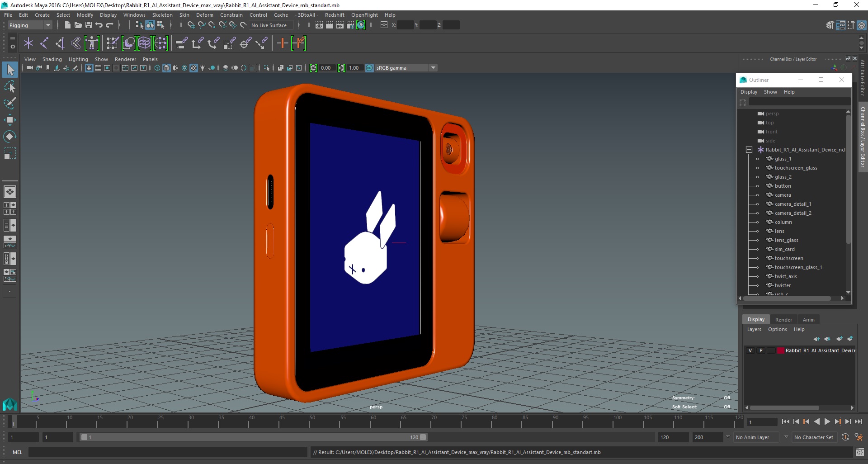Toggle the V visibility box of layer
Image resolution: width=868 pixels, height=464 pixels.
click(750, 350)
